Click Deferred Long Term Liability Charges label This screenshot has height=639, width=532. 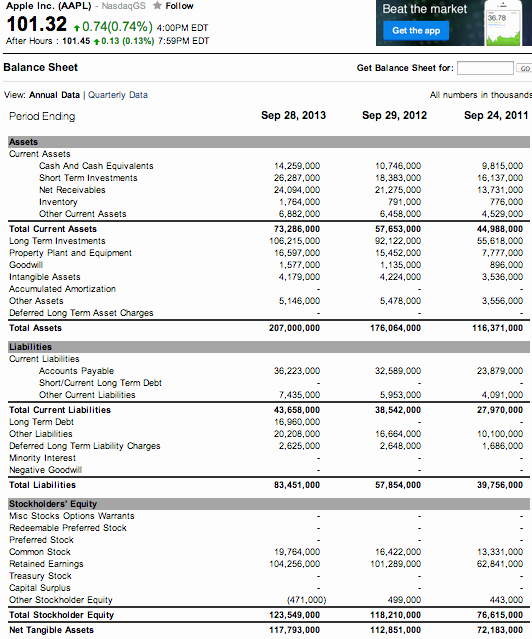tap(85, 446)
